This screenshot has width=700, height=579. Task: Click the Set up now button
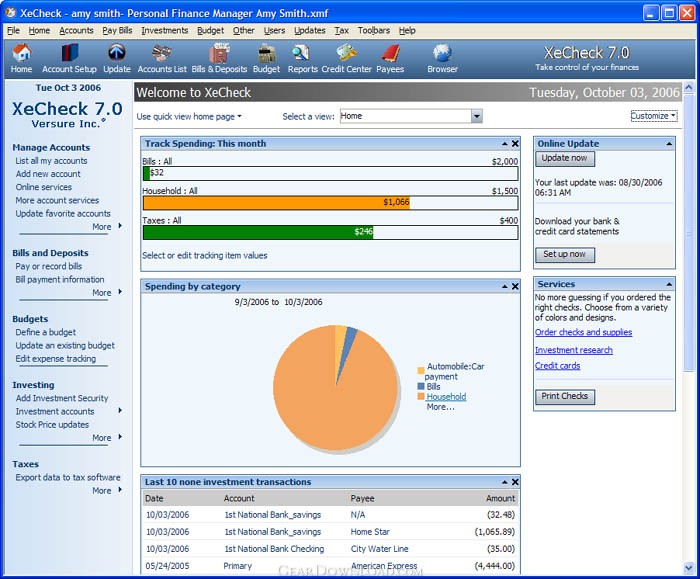coord(565,254)
